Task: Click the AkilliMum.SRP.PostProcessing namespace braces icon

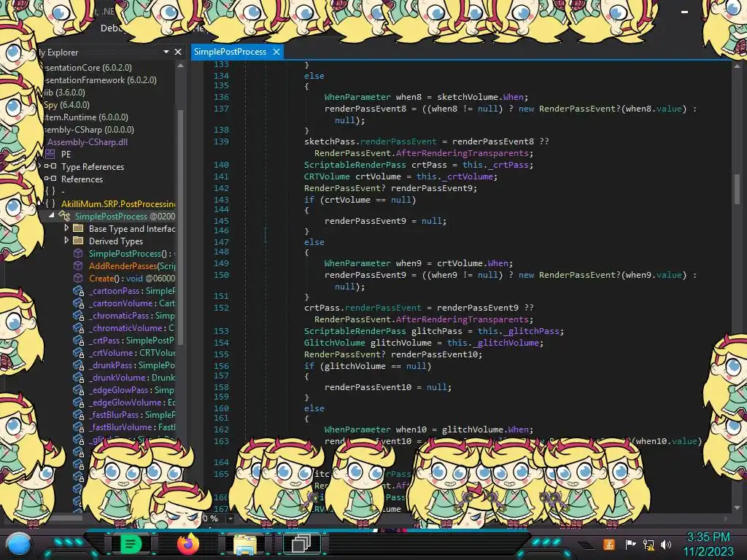Action: tap(50, 203)
